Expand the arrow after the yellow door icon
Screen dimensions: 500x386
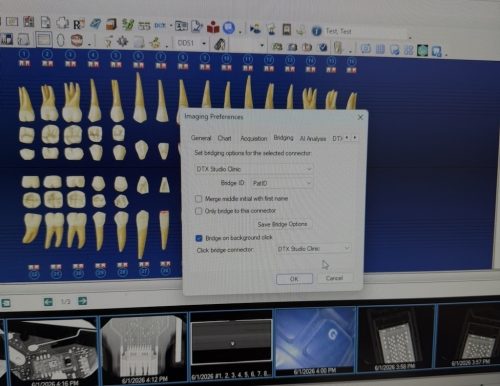click(x=350, y=51)
